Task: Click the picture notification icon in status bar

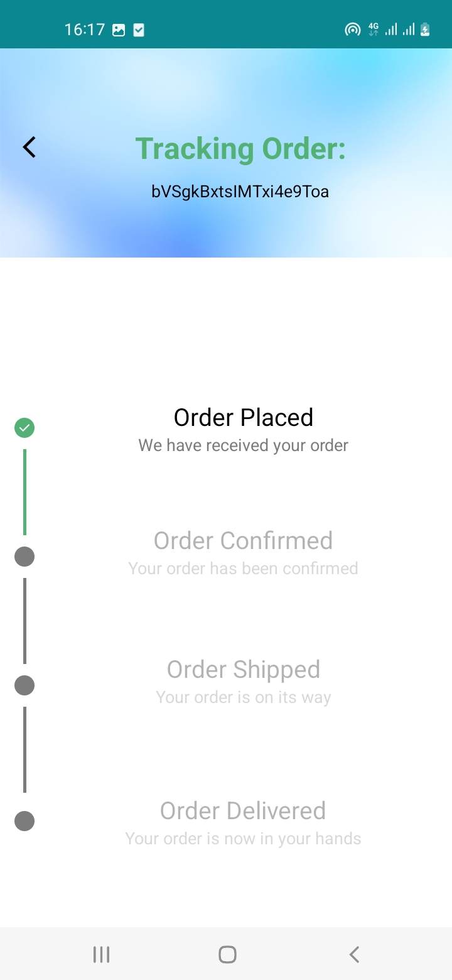Action: (119, 30)
